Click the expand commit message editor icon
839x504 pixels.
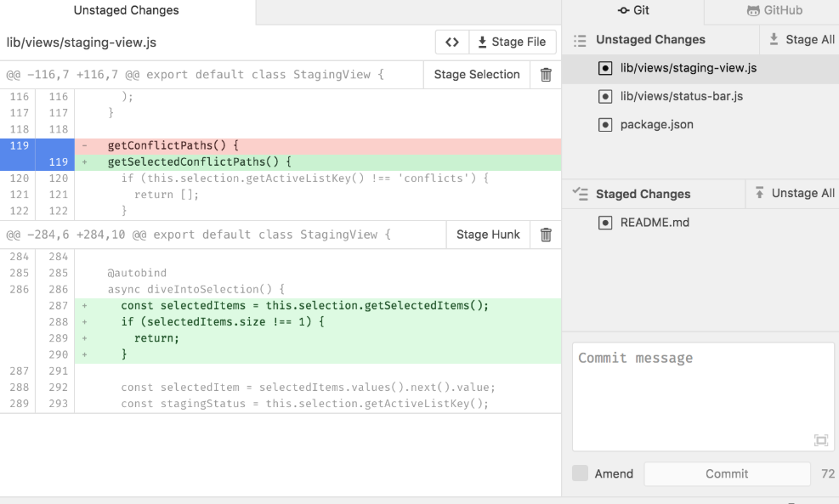820,439
